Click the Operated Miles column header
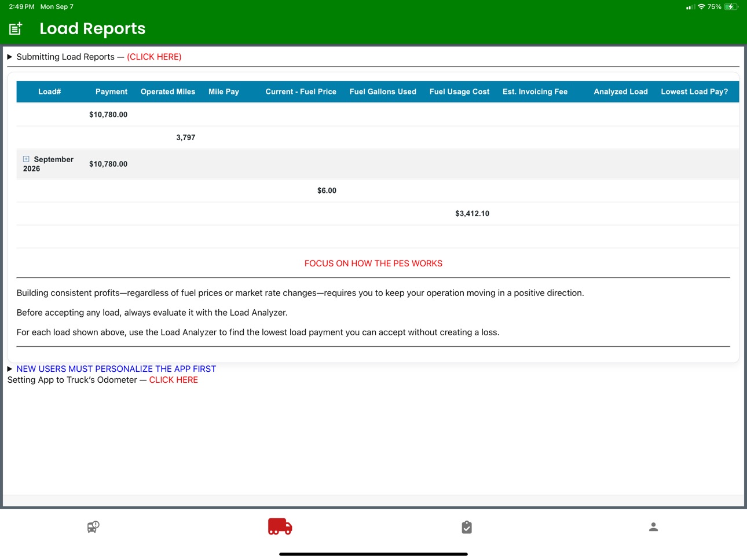 168,91
